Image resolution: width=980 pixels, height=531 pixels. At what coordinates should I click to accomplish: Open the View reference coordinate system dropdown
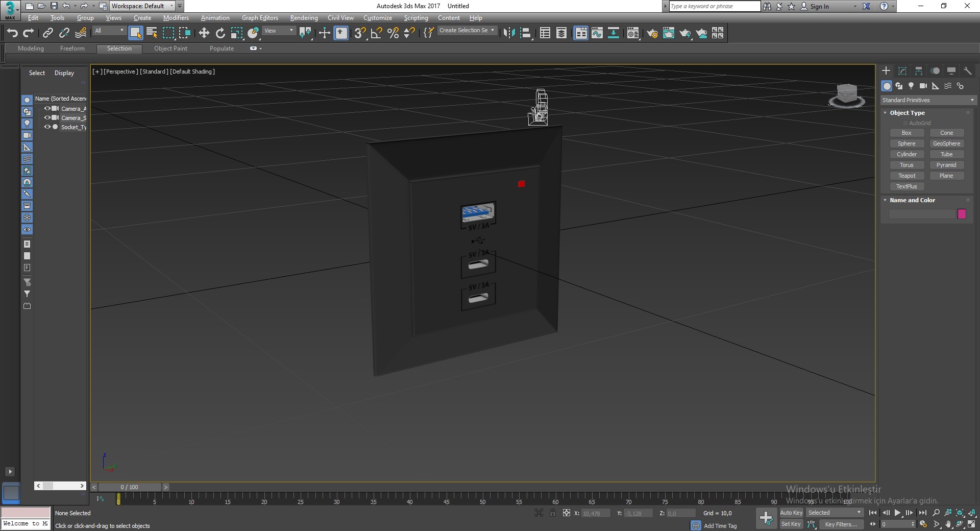[279, 31]
